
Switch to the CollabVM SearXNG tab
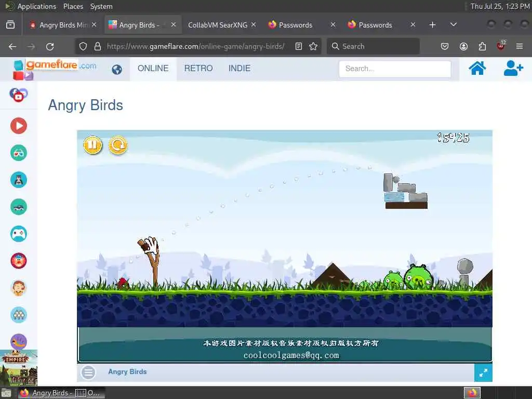[x=218, y=25]
